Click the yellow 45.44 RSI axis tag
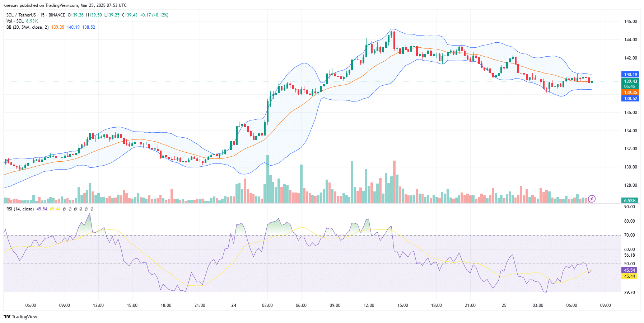The height and width of the screenshot is (323, 644). coord(630,276)
